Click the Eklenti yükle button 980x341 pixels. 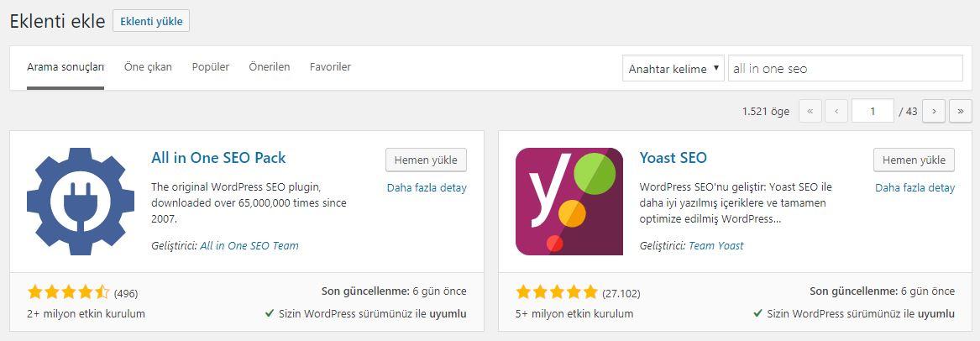[151, 21]
